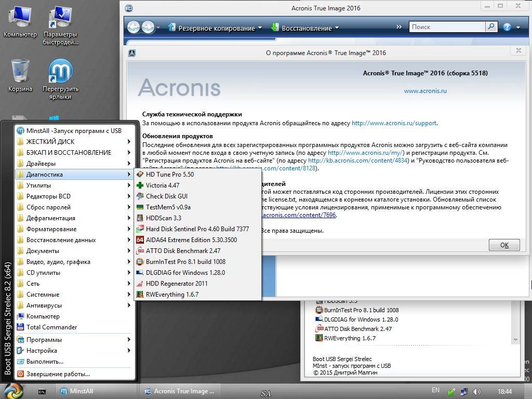Launch DLGDIAG for Windows 1.28.0 from submenu

[x=198, y=272]
